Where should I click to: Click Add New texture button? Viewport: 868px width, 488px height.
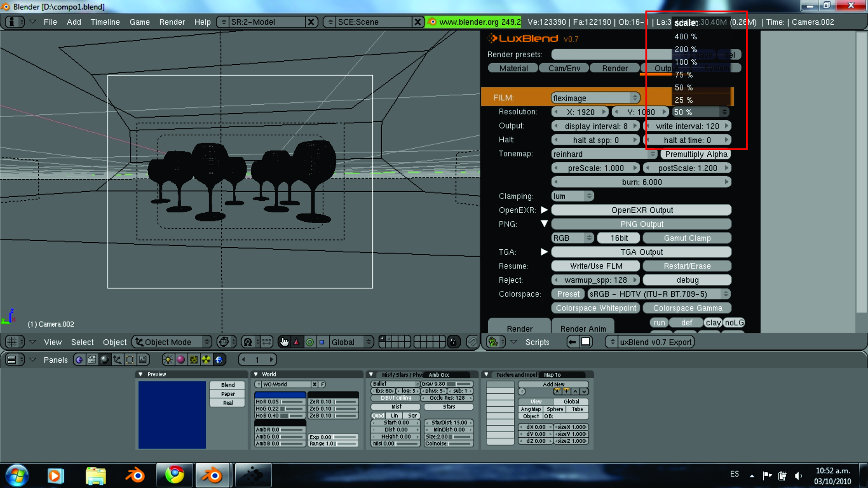[x=553, y=384]
